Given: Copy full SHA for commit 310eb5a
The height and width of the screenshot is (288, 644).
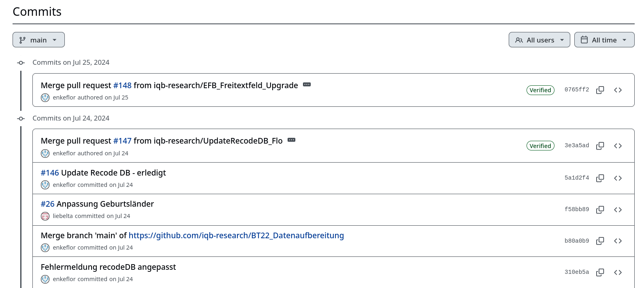Looking at the screenshot, I should tap(600, 272).
